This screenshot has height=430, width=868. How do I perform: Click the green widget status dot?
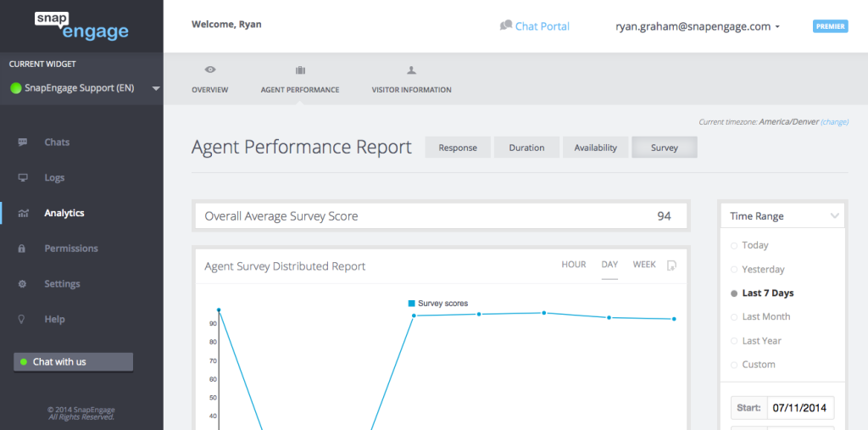16,88
